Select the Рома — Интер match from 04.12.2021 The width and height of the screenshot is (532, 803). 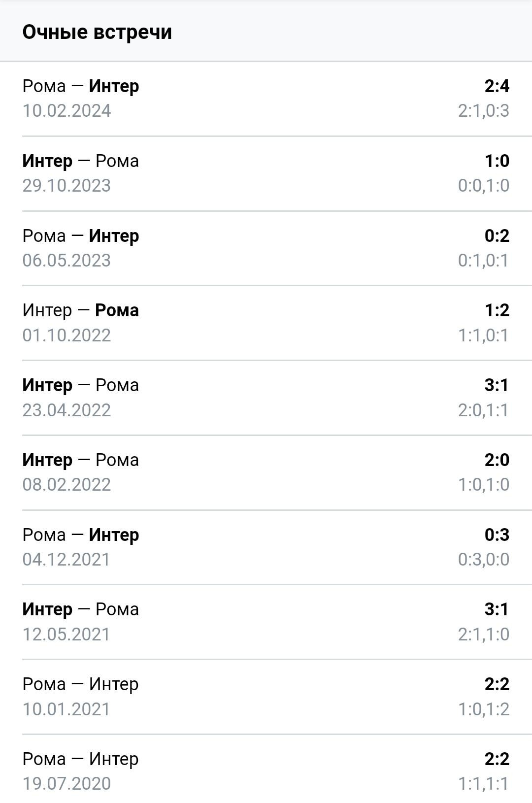[x=266, y=547]
